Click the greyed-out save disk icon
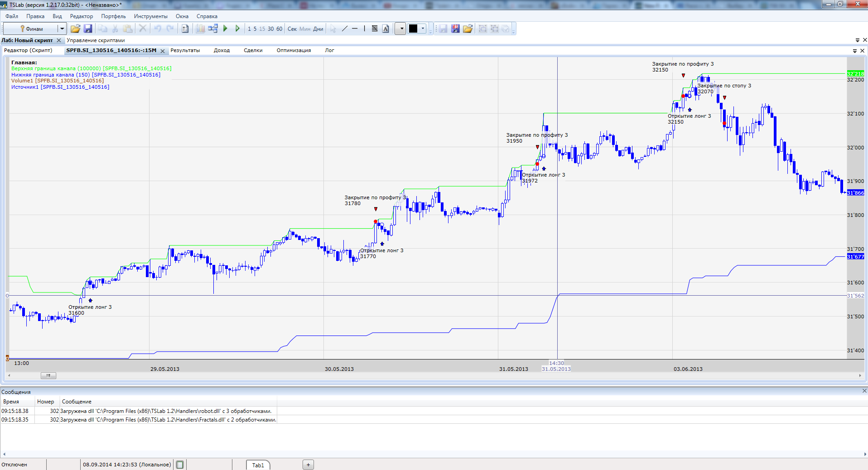Screen dimensions: 868x470 [x=443, y=29]
